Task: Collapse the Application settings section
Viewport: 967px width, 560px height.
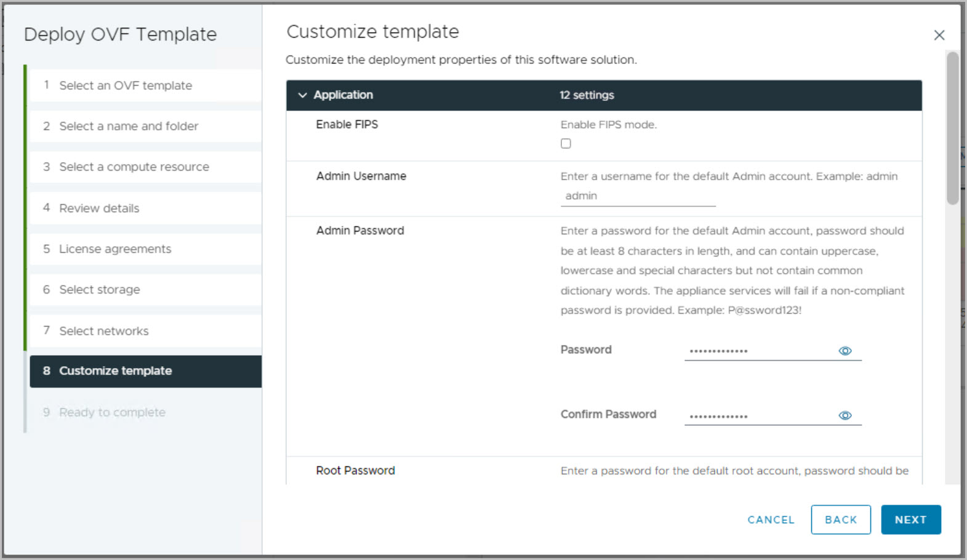Action: pos(302,95)
